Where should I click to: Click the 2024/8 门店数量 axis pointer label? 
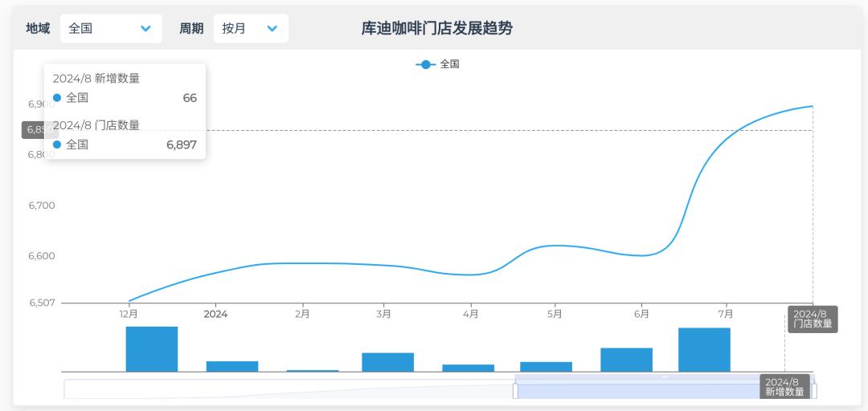pyautogui.click(x=813, y=319)
